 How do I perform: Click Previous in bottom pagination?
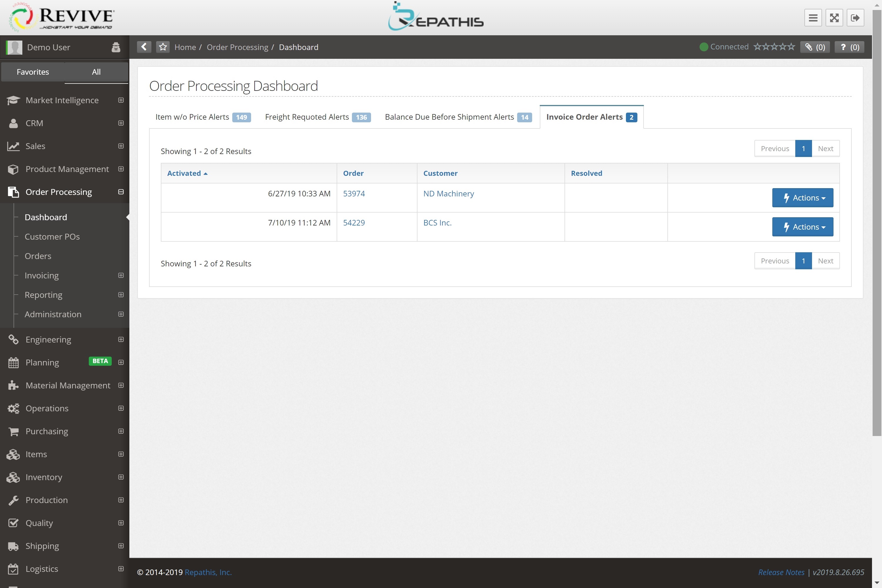(775, 261)
